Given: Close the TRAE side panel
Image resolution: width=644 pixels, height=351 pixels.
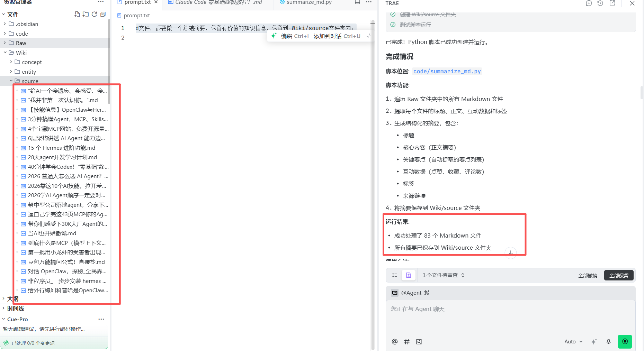Looking at the screenshot, I should point(632,3).
